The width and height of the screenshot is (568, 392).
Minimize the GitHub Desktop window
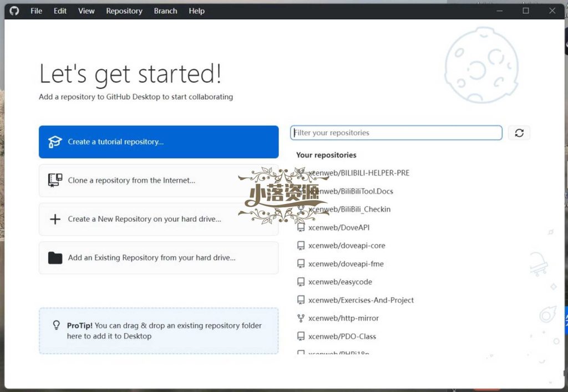click(x=500, y=11)
